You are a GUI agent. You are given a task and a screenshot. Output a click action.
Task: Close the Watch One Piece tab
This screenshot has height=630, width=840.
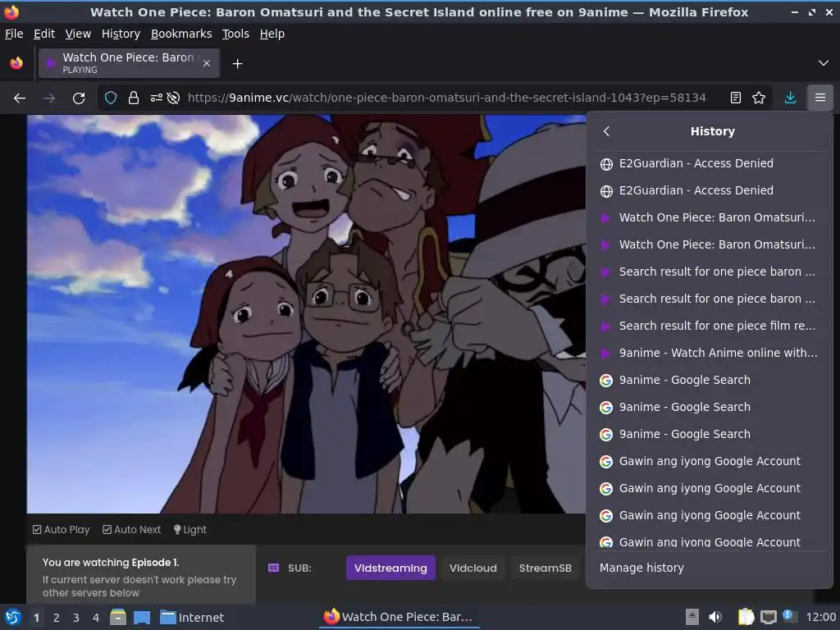click(x=207, y=63)
